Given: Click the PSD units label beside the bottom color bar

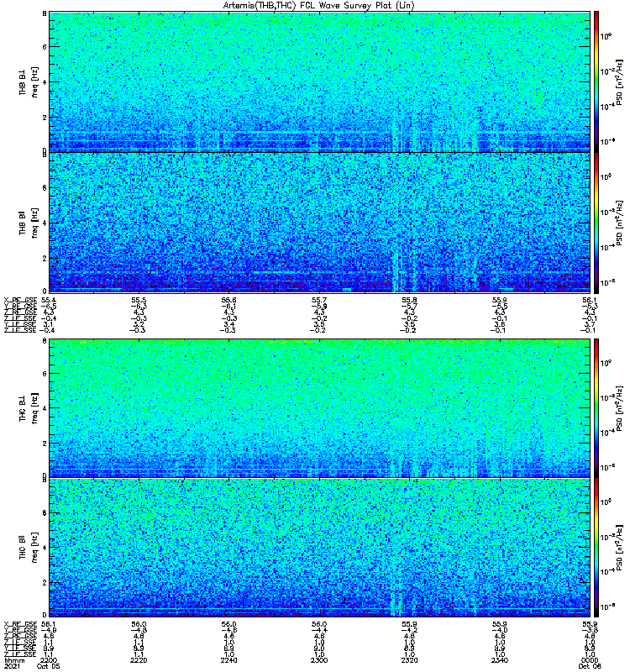Looking at the screenshot, I should tap(619, 548).
